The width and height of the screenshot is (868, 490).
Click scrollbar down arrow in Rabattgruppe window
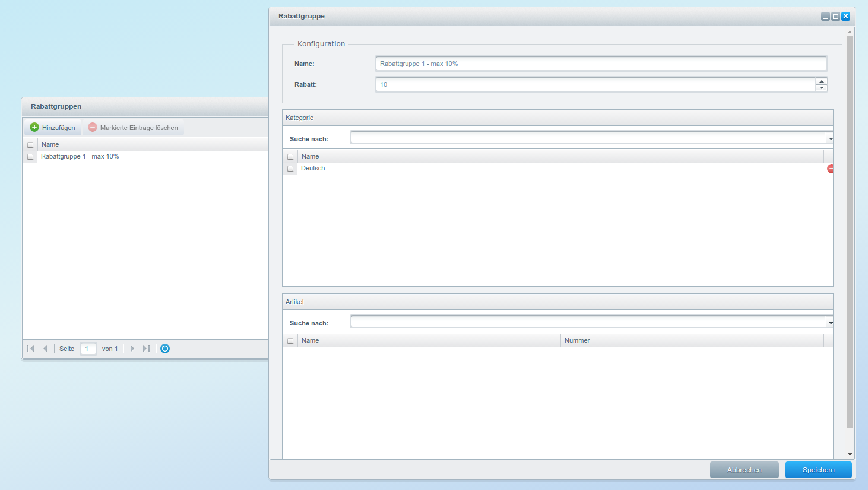tap(850, 454)
